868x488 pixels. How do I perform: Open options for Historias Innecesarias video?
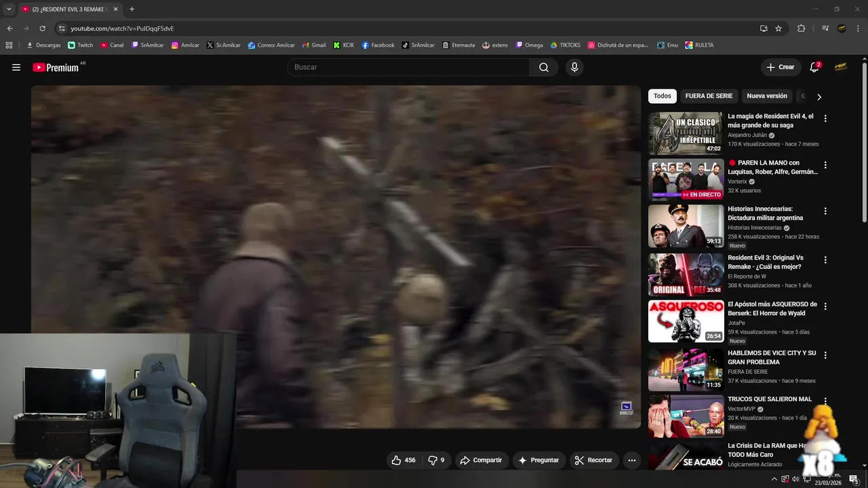pyautogui.click(x=825, y=211)
